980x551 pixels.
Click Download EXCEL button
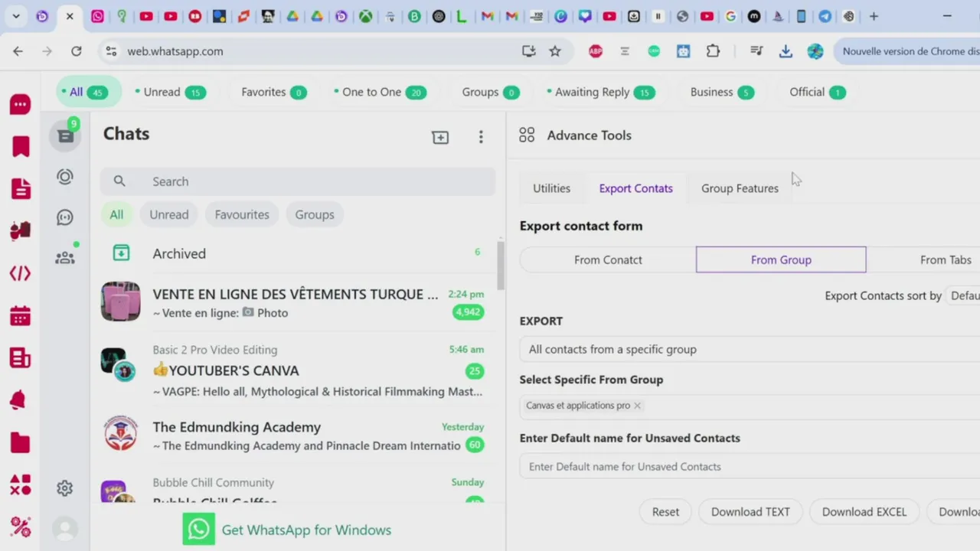[864, 512]
